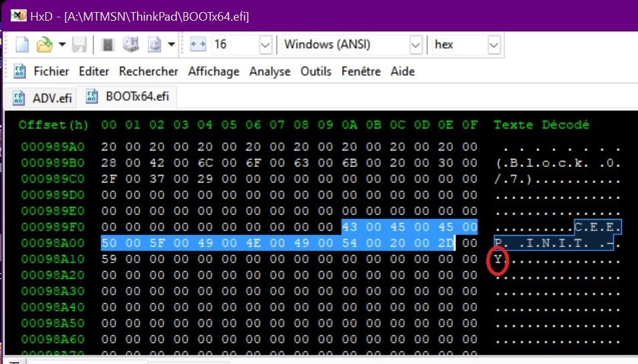Open the Outils menu
The image size is (638, 364).
[x=316, y=71]
